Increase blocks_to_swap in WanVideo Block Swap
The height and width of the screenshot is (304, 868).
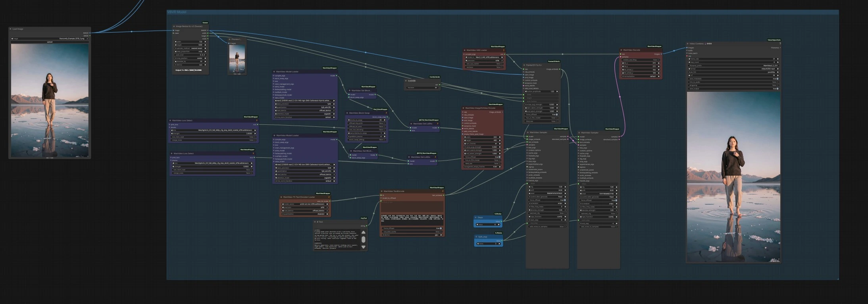[x=385, y=120]
